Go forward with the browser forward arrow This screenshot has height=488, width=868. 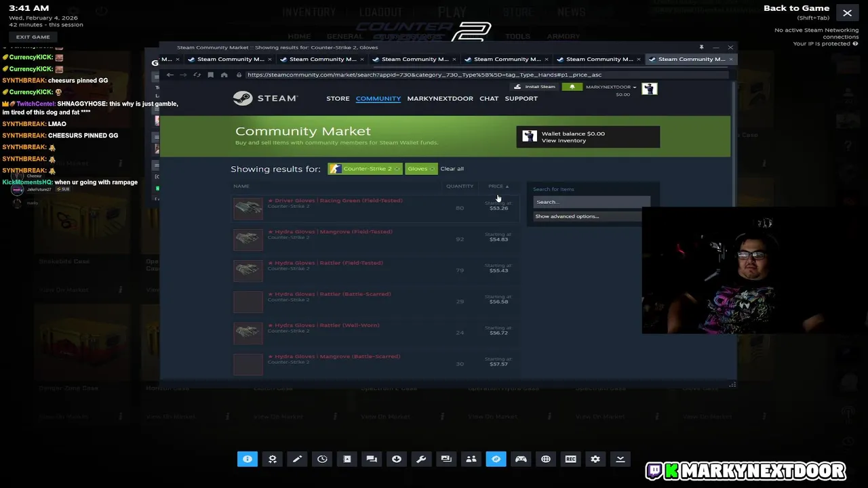pyautogui.click(x=183, y=75)
